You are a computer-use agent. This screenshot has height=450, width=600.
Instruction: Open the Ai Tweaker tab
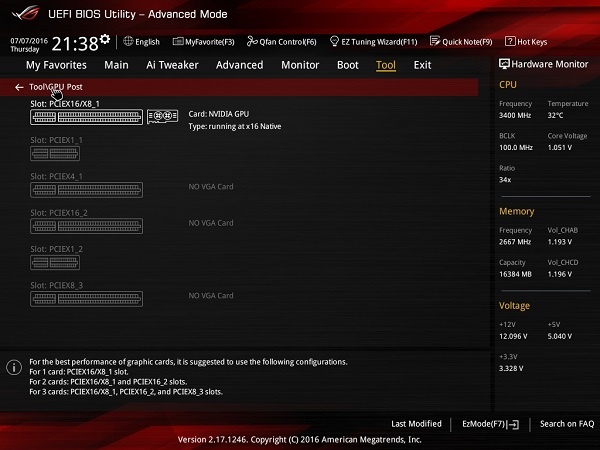[172, 65]
